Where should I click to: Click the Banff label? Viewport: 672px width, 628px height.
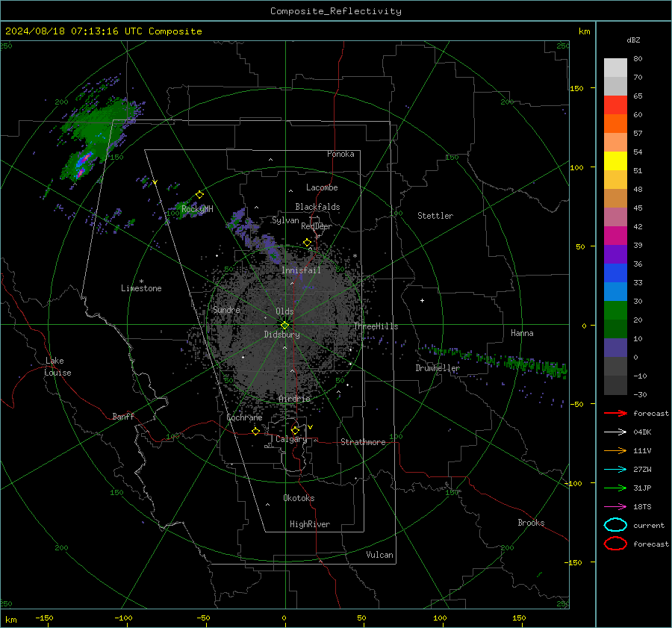[123, 416]
